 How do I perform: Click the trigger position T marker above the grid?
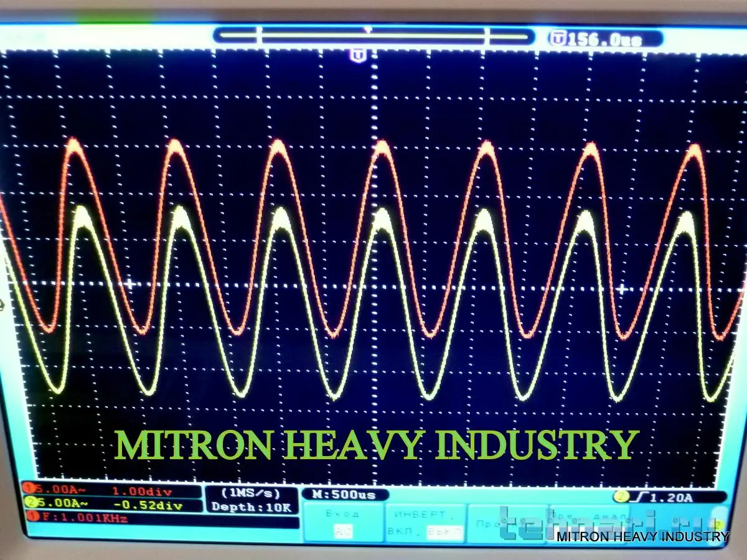(358, 55)
